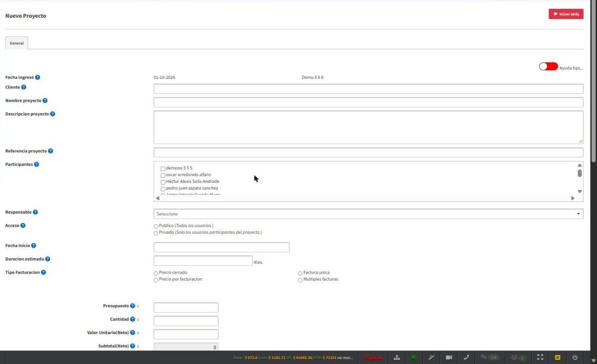Image resolution: width=597 pixels, height=364 pixels.
Task: Show help for Nombre proyecto field
Action: pyautogui.click(x=45, y=101)
